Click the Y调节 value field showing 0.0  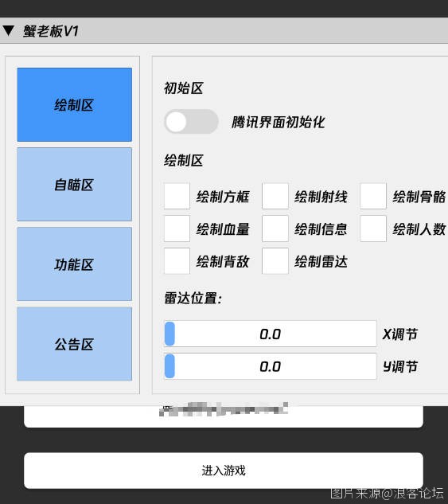coord(270,366)
